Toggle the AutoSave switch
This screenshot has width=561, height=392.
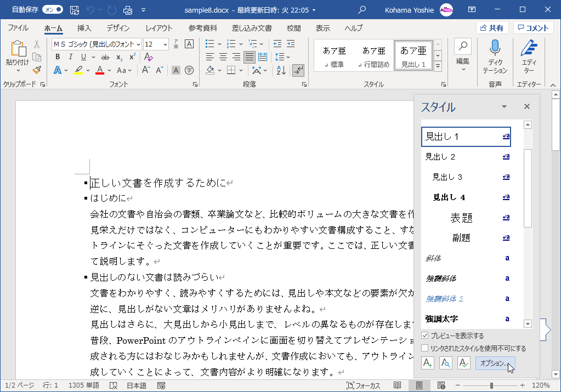click(x=52, y=9)
